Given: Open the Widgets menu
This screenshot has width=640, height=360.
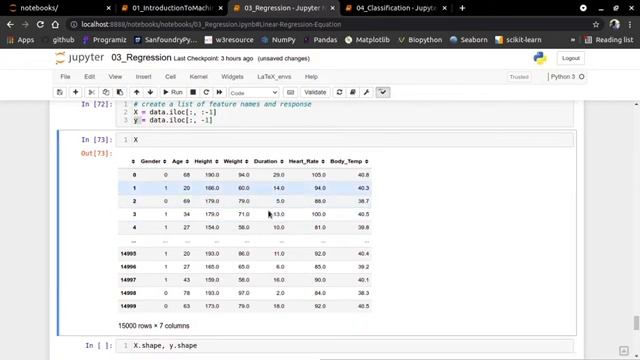Looking at the screenshot, I should click(x=232, y=77).
